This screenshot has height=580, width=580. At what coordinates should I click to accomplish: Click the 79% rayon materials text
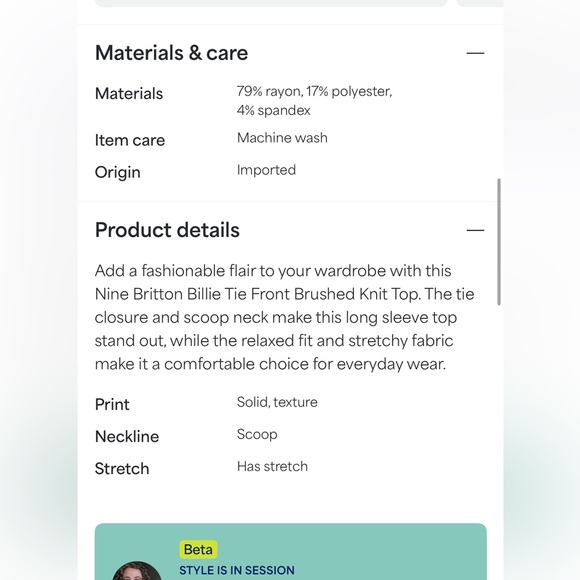point(314,101)
